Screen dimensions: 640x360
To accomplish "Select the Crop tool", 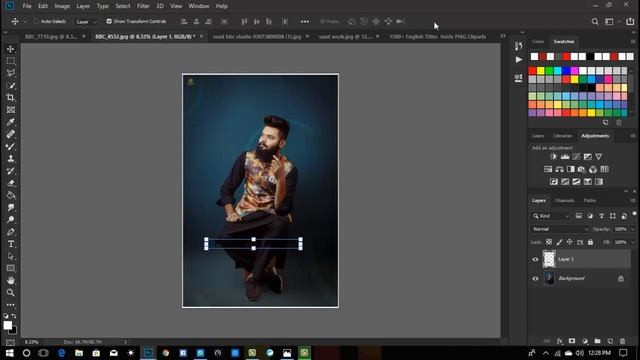I will (x=11, y=98).
